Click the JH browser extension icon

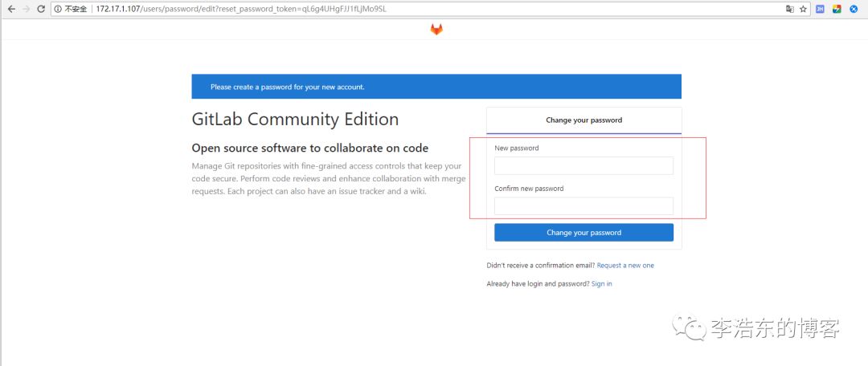pos(821,10)
